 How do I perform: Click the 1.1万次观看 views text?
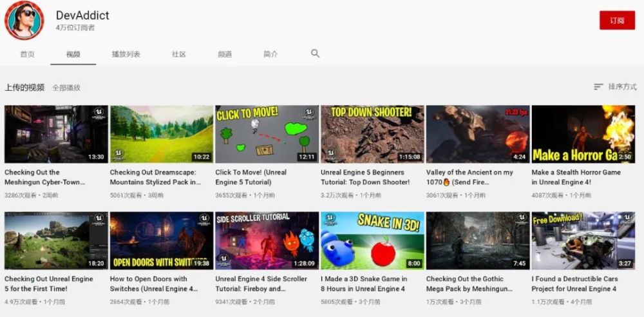pos(548,302)
